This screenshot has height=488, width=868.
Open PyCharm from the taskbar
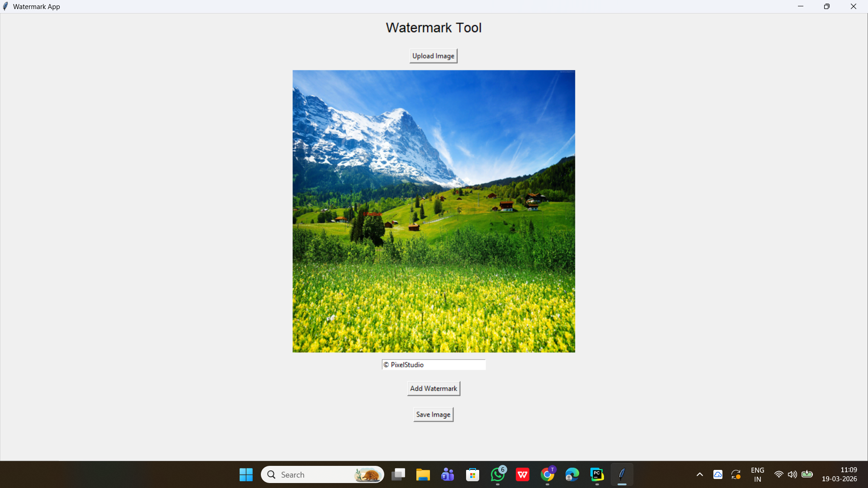[597, 474]
